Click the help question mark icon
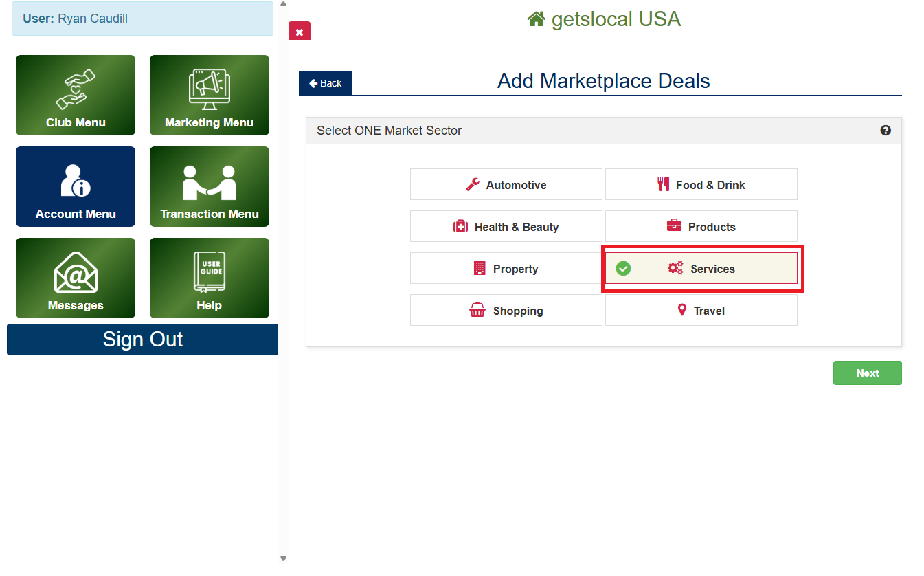This screenshot has width=924, height=576. tap(886, 130)
